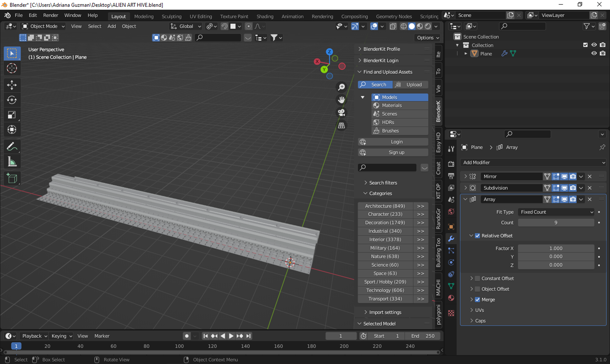Open the Add Modifier dropdown
Viewport: 610px width, 364px height.
[533, 163]
